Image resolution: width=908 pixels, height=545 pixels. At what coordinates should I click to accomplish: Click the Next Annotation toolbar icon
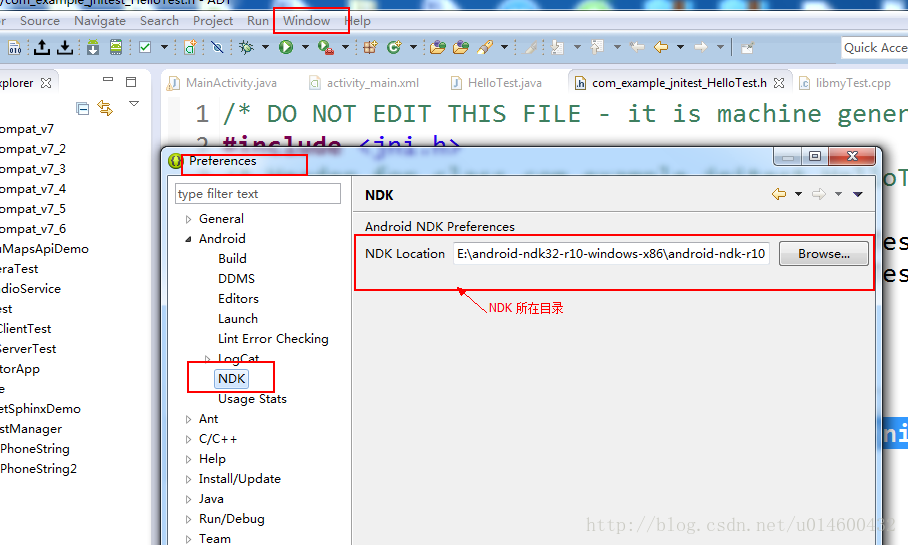tap(558, 47)
